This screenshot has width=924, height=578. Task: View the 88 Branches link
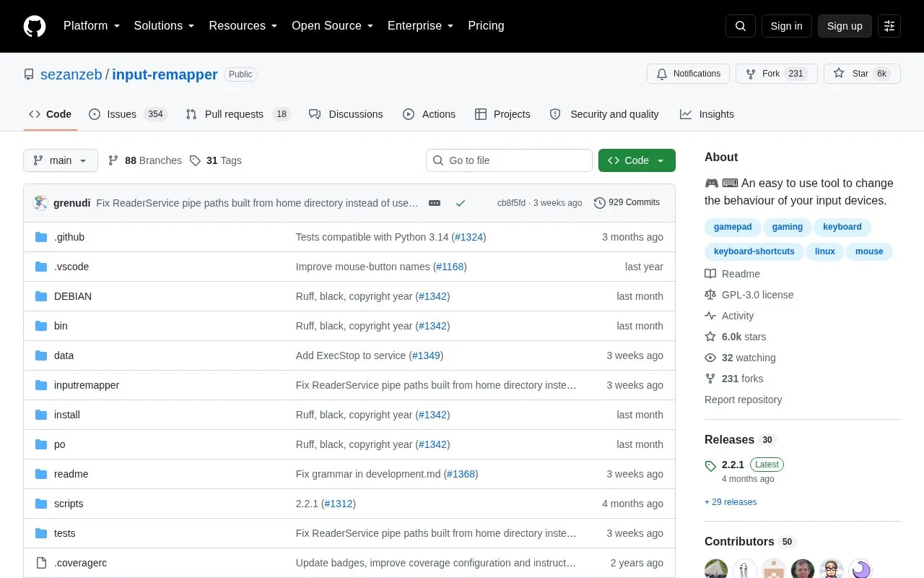coord(144,160)
